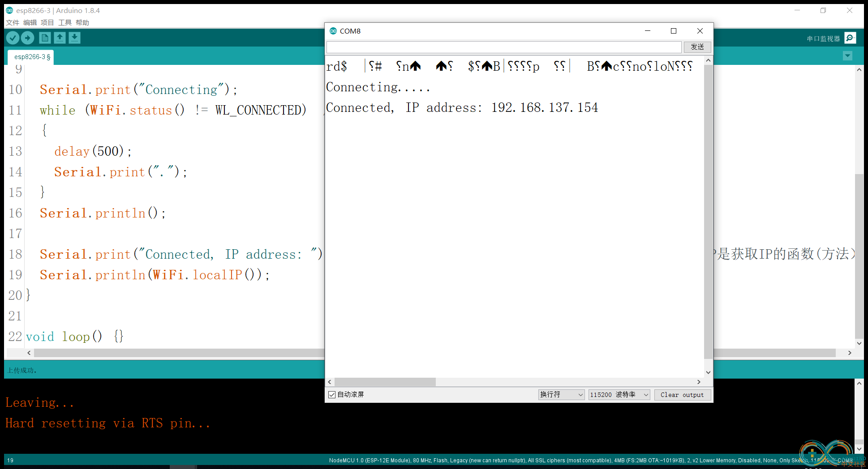Open the 帮助 menu
868x469 pixels.
[x=82, y=22]
